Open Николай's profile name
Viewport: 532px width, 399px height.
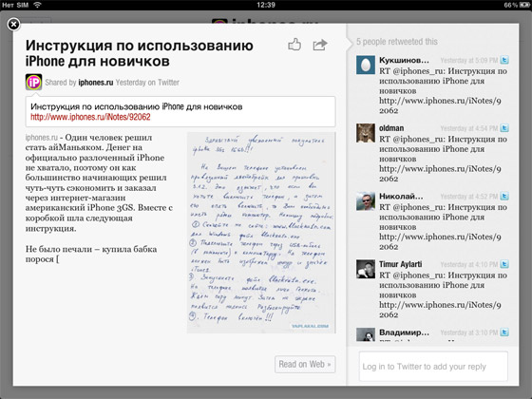pyautogui.click(x=401, y=197)
